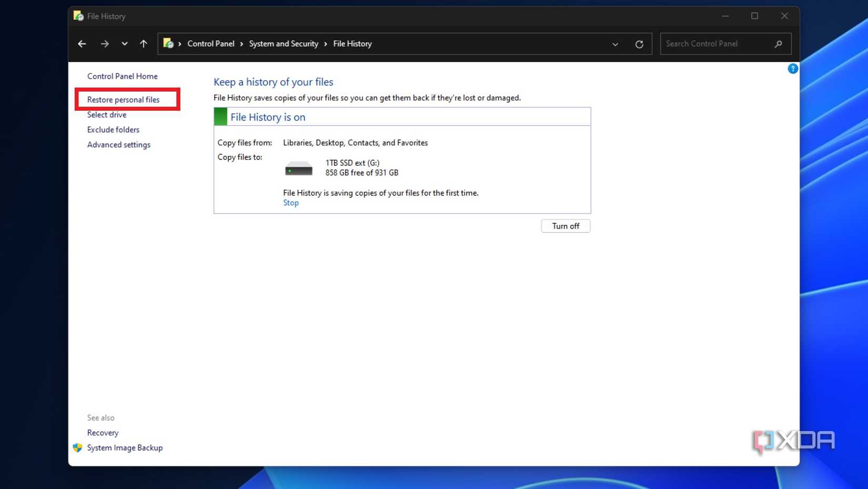868x489 pixels.
Task: Click the System Image Backup shield icon
Action: (78, 448)
